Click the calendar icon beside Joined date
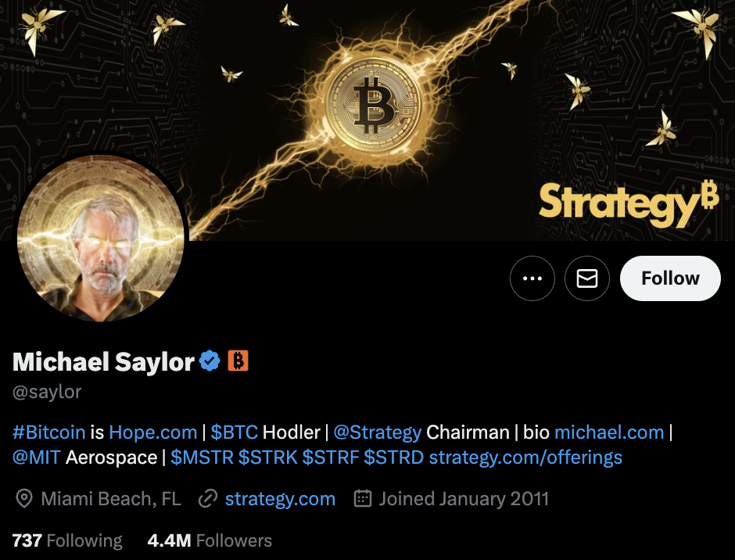735x560 pixels. coord(362,498)
